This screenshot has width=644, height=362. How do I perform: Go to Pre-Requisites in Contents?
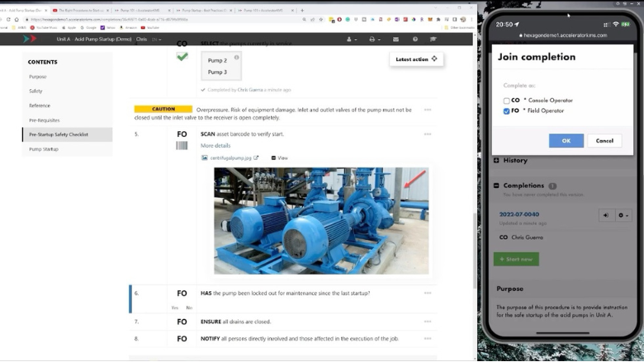[x=45, y=120]
